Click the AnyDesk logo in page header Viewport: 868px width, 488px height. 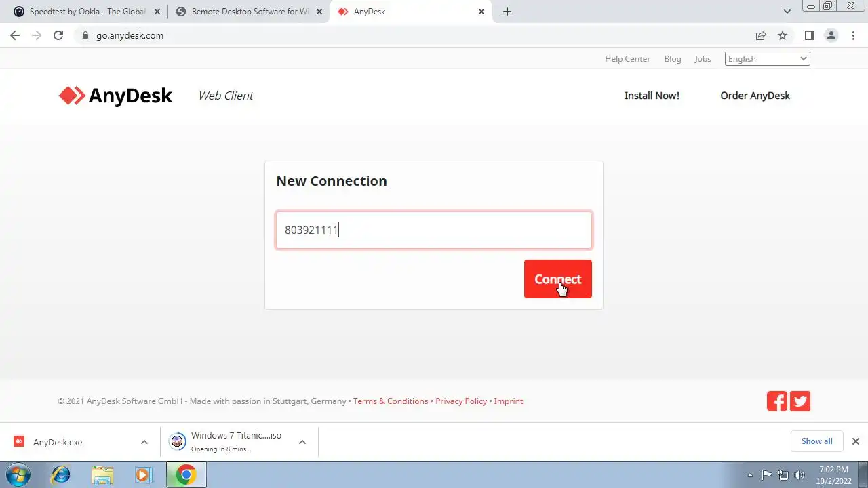(115, 96)
